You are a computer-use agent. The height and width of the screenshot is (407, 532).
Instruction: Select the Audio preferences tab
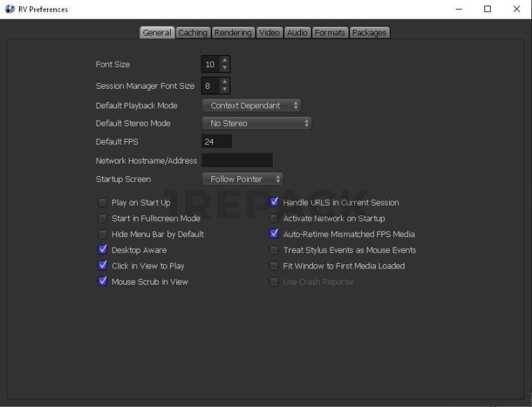(x=297, y=32)
